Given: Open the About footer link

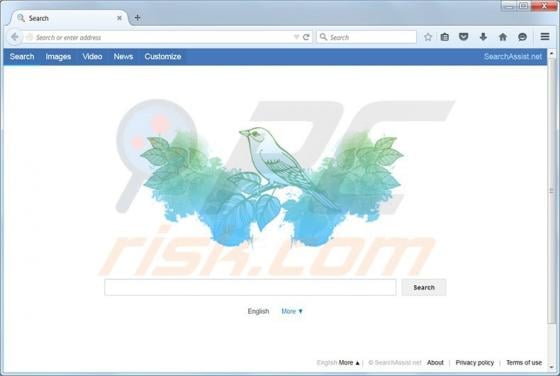Looking at the screenshot, I should click(435, 363).
